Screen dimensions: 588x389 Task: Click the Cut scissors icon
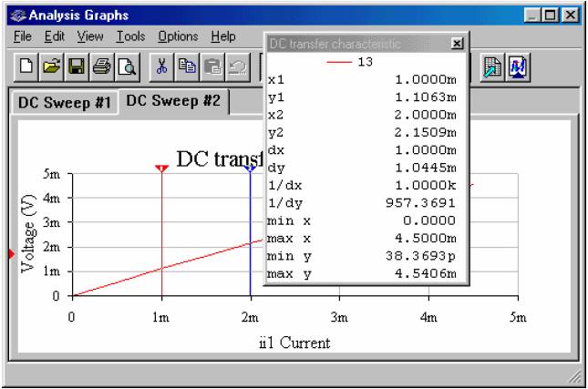tap(161, 67)
